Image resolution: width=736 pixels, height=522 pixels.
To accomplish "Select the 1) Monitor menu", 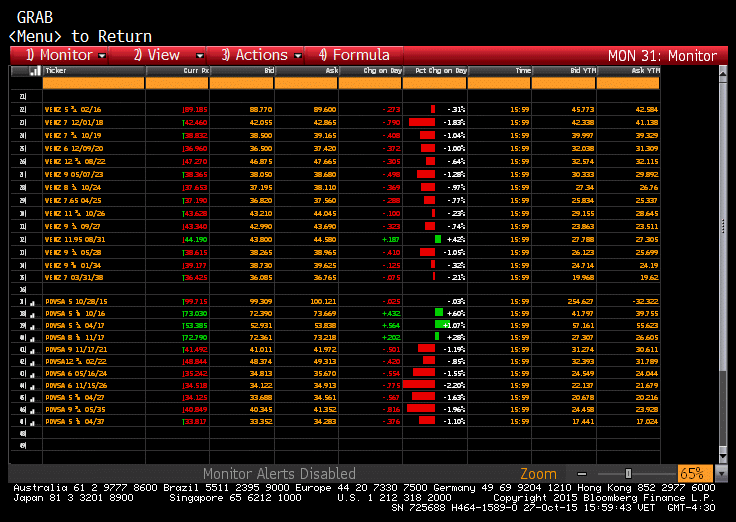I will click(x=59, y=55).
